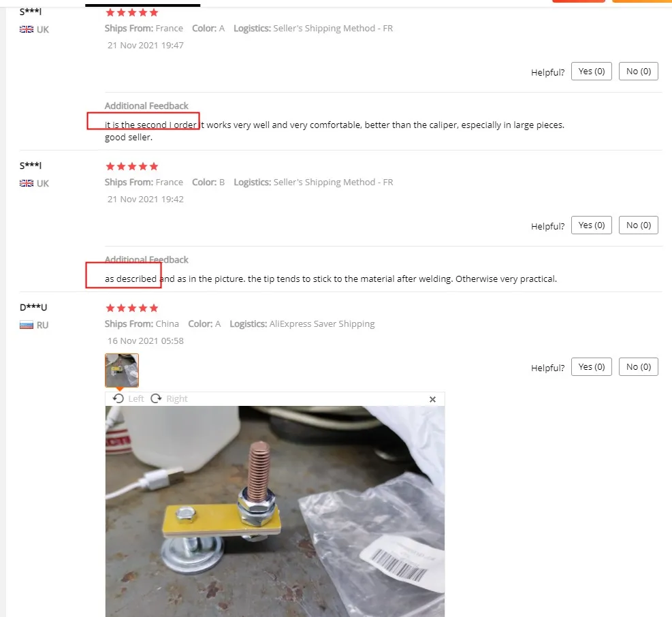Viewport: 672px width, 617px height.
Task: Click No (0) on D***U's review
Action: click(x=639, y=366)
